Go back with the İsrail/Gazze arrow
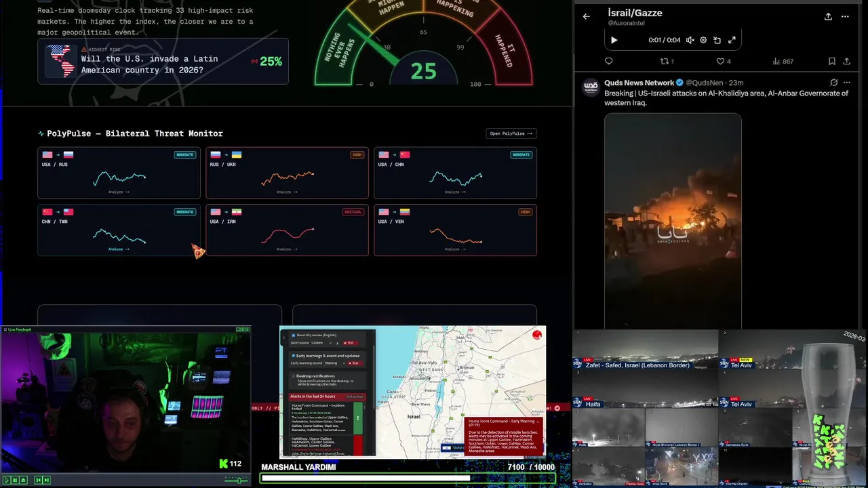868x488 pixels. pos(587,16)
